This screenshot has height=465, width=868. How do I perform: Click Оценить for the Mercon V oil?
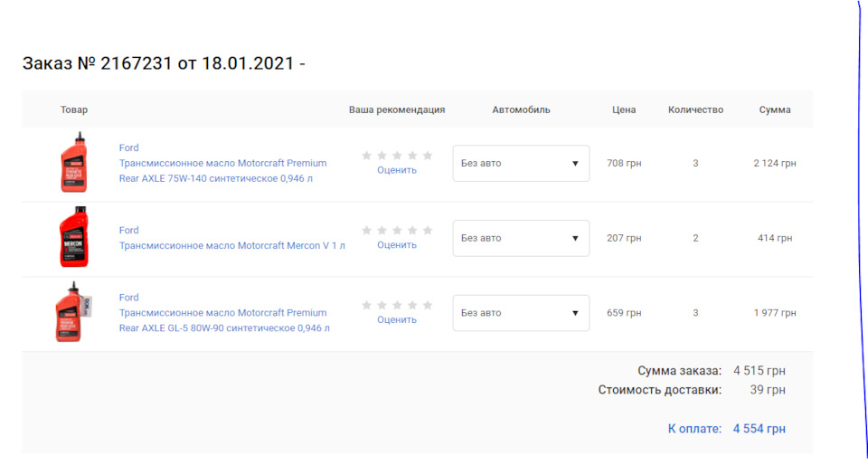tap(397, 245)
